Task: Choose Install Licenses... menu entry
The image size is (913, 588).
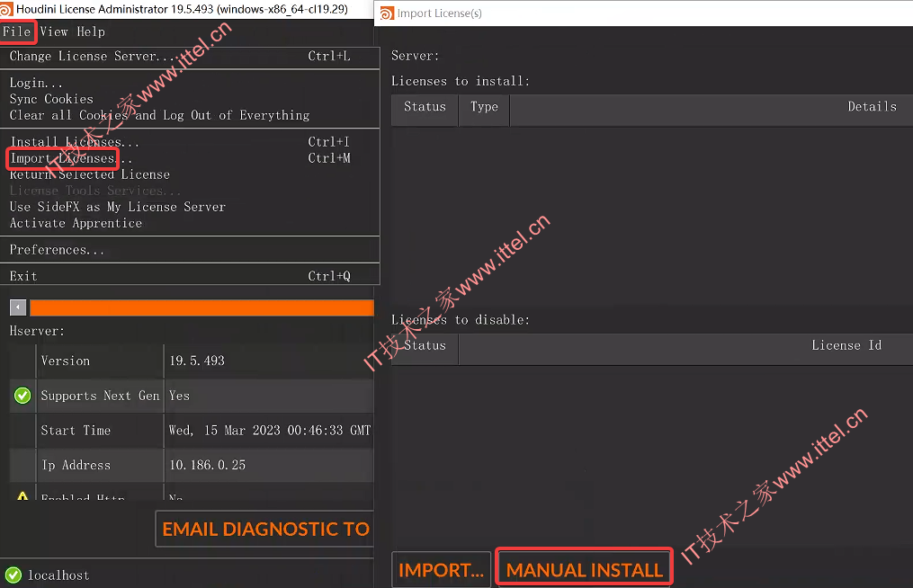Action: click(x=190, y=142)
